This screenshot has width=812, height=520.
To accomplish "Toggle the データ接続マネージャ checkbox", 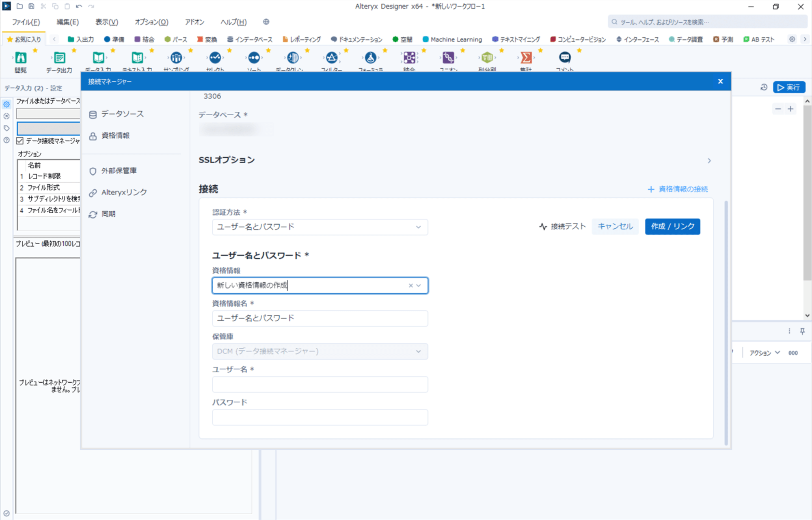I will pos(20,141).
